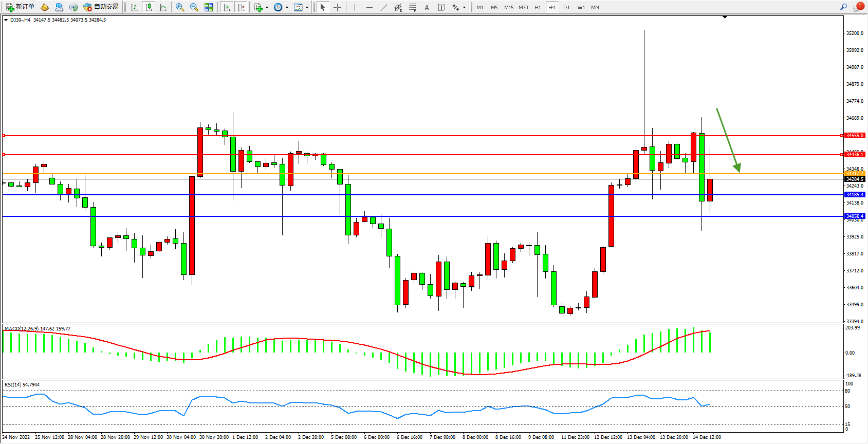Zoom out of the chart
This screenshot has width=868, height=444.
coord(194,7)
